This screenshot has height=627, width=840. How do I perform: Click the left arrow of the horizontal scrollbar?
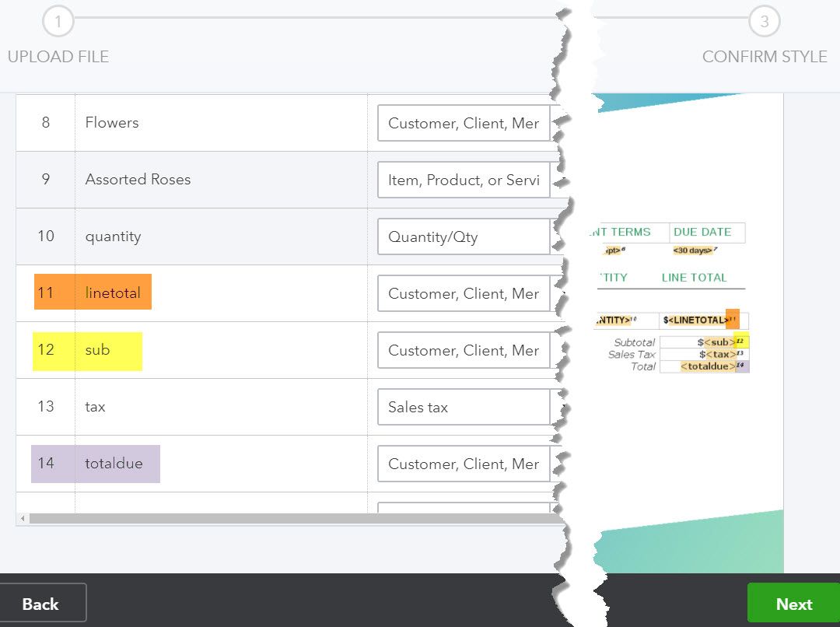tap(23, 518)
